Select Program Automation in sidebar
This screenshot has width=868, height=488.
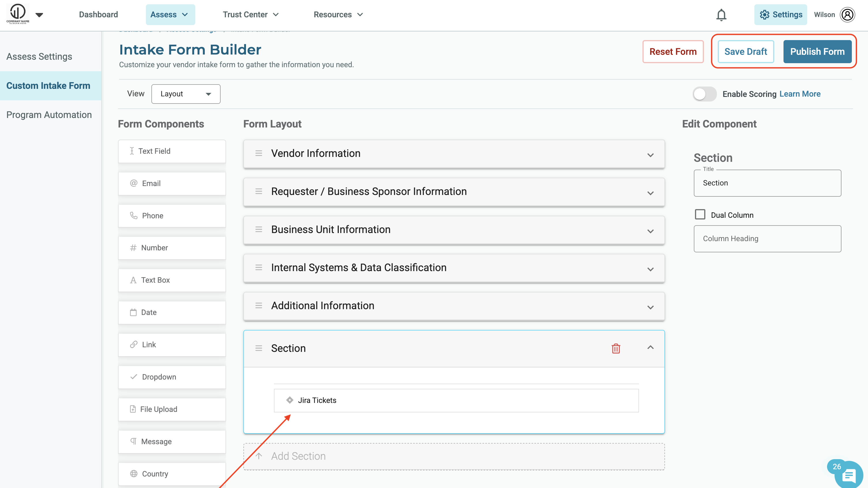pos(49,115)
